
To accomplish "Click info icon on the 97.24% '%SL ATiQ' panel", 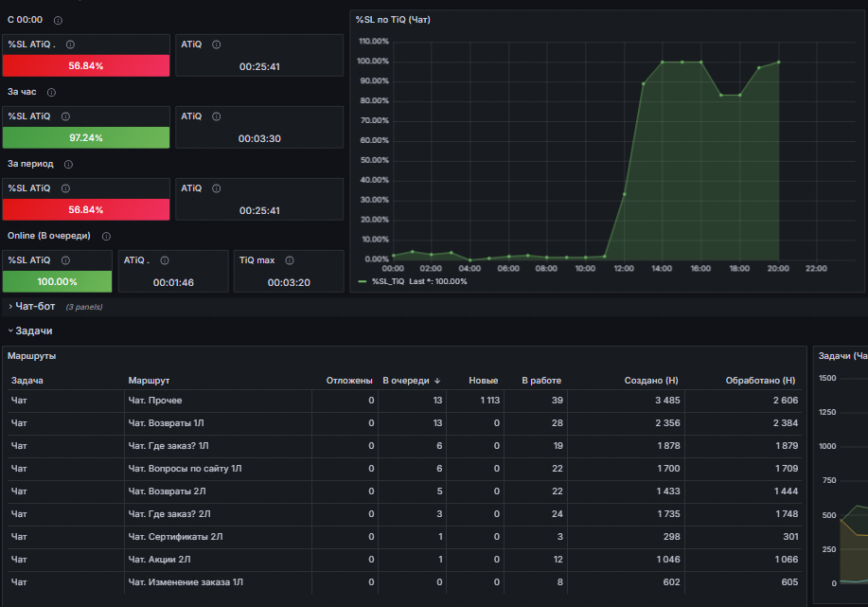I will pyautogui.click(x=66, y=116).
